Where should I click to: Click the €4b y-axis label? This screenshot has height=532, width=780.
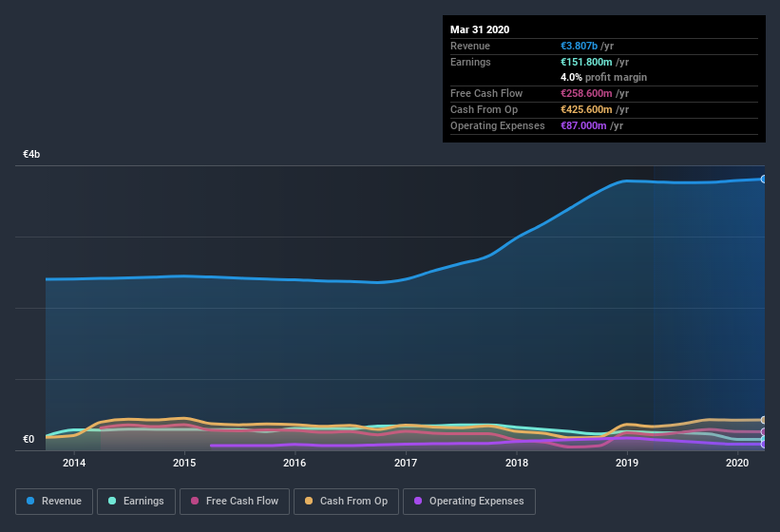click(31, 154)
